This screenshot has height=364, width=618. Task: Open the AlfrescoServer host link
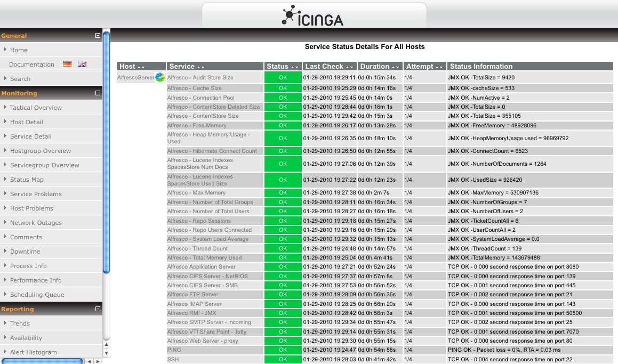135,78
